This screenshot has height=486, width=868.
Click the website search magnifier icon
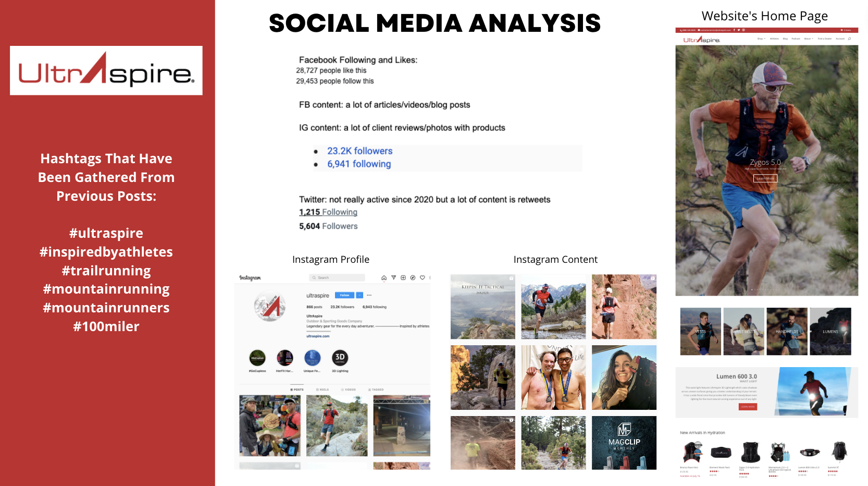[x=849, y=39]
